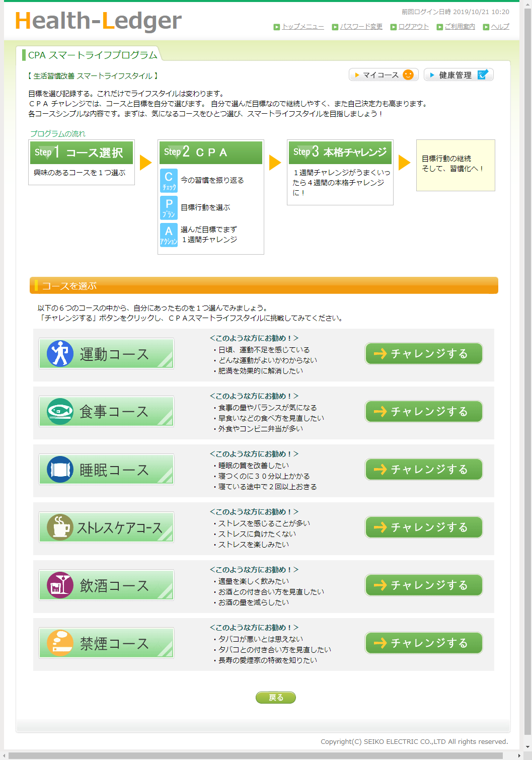This screenshot has height=760, width=532.
Task: Open the パスワード変更 link
Action: (361, 27)
